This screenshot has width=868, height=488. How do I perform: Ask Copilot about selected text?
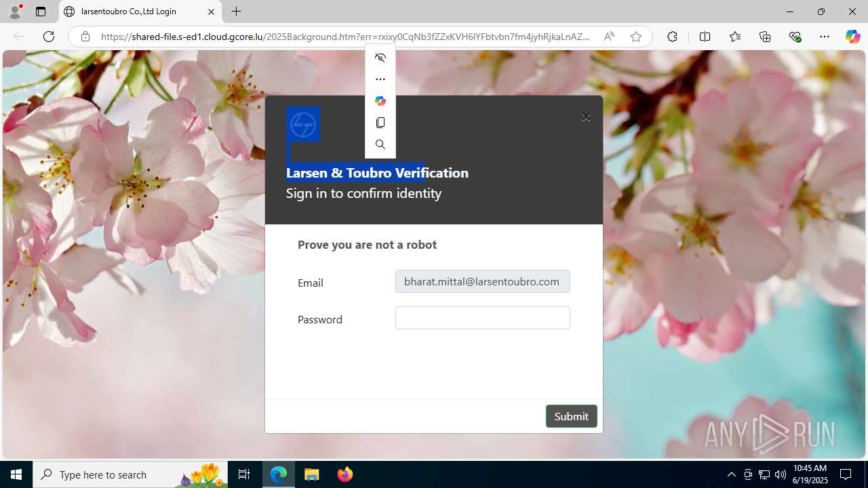tap(380, 101)
